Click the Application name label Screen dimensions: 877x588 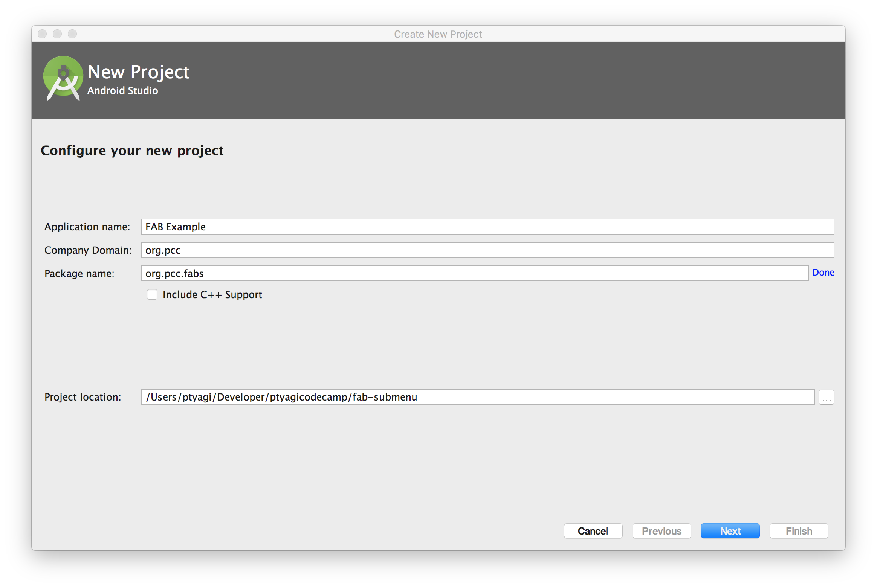pos(87,227)
